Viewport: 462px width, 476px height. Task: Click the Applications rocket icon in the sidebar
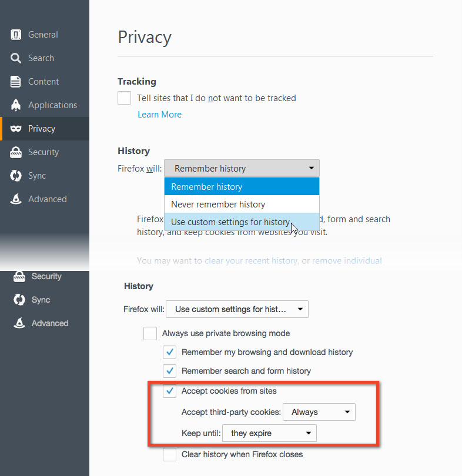pos(16,105)
